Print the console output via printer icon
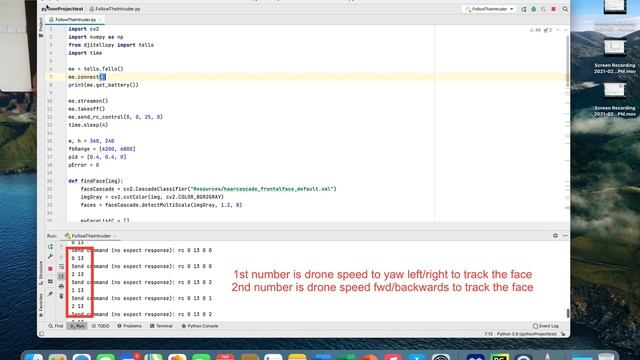 click(61, 286)
